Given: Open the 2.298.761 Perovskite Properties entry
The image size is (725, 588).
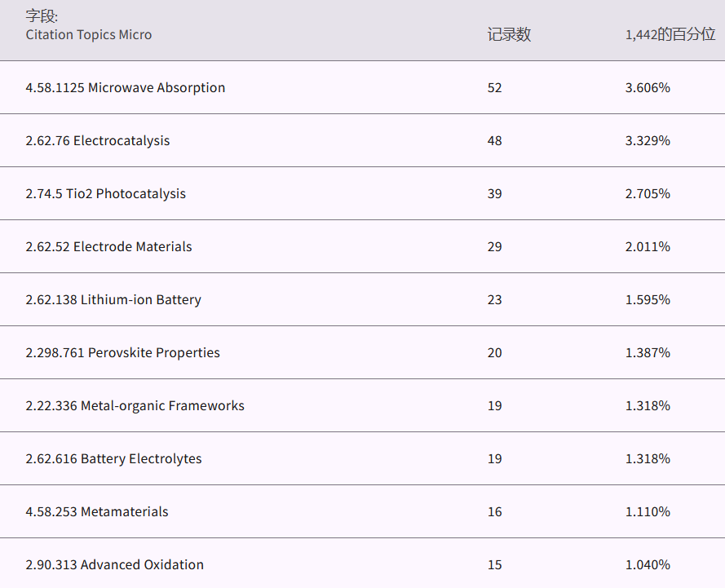Looking at the screenshot, I should point(122,352).
